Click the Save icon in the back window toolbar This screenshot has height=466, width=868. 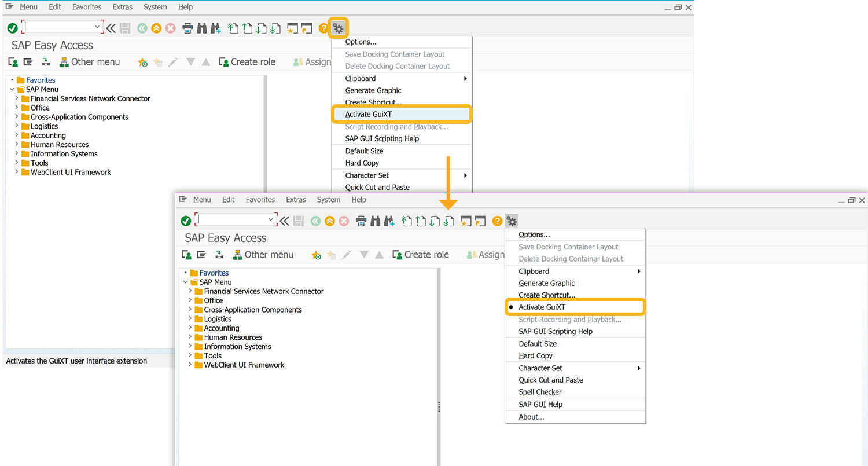125,28
